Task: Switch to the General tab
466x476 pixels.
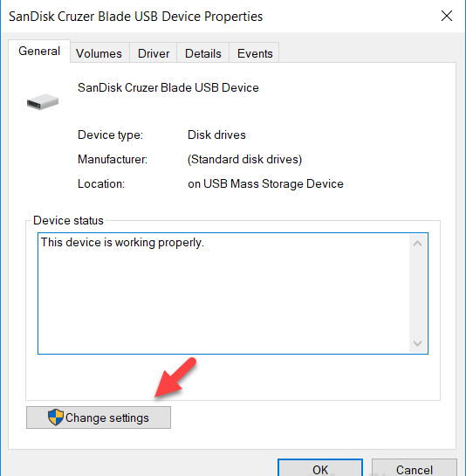Action: tap(39, 51)
